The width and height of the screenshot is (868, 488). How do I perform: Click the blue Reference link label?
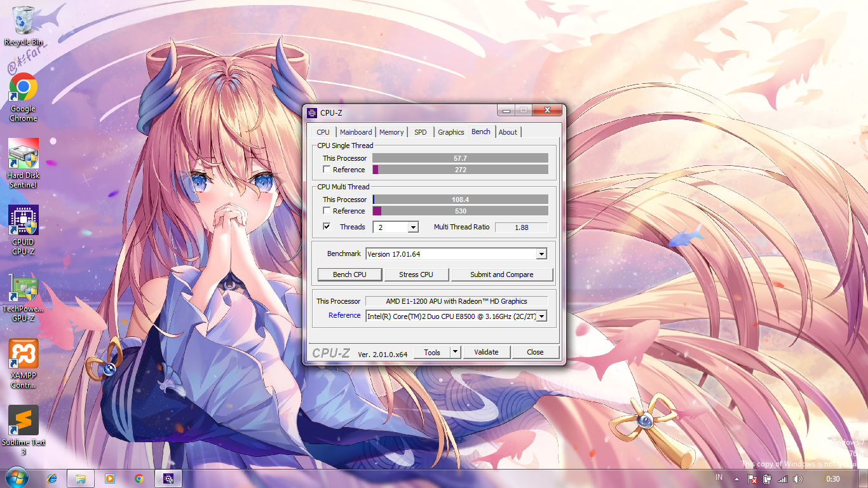pos(344,315)
